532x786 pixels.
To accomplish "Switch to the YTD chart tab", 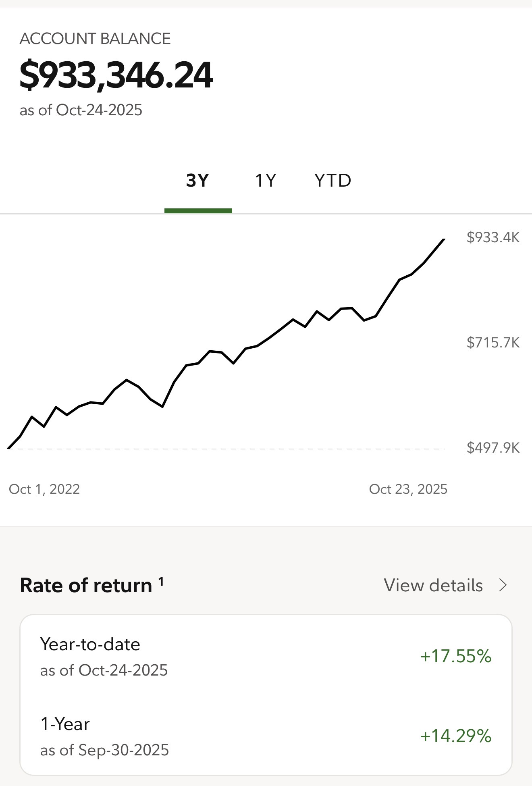I will 333,181.
